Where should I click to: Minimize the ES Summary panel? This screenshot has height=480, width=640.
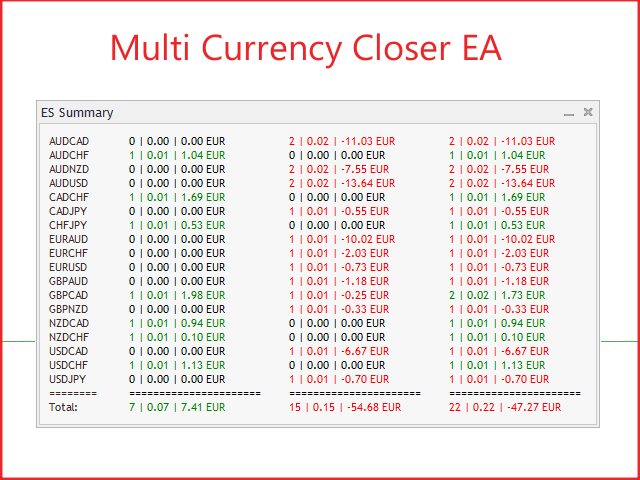coord(569,113)
